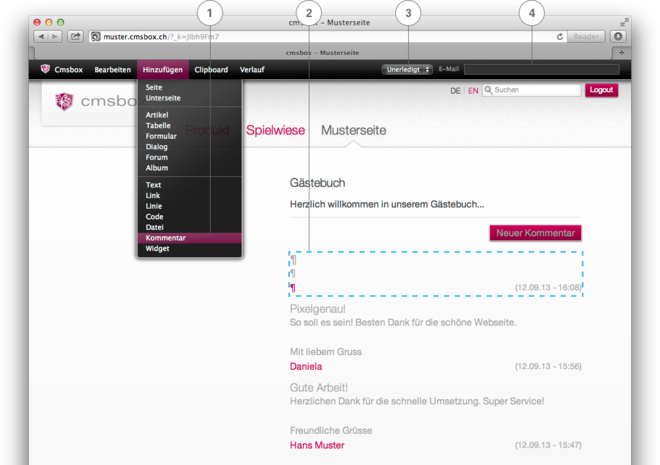
Task: Select Artikel from the Hinzufügen menu
Action: pos(157,115)
